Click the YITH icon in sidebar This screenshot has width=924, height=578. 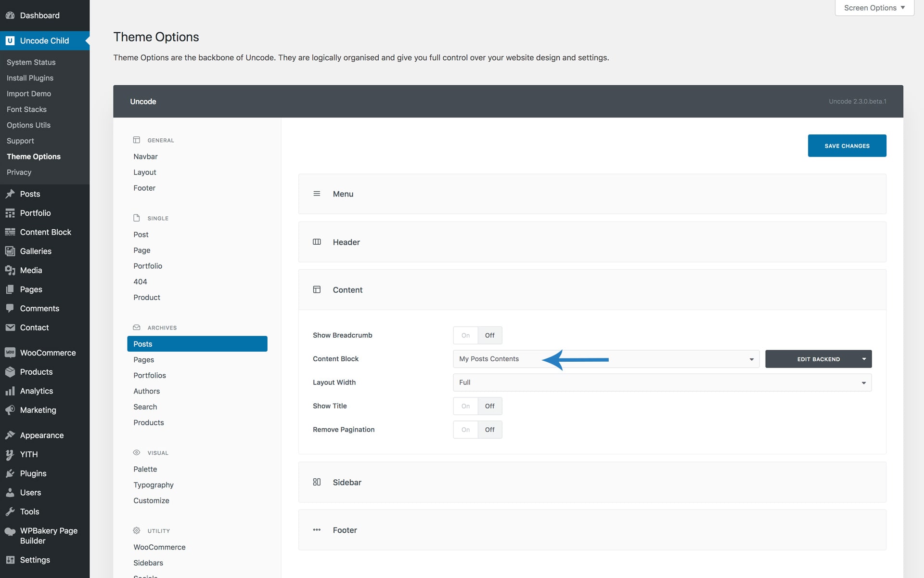pyautogui.click(x=10, y=454)
